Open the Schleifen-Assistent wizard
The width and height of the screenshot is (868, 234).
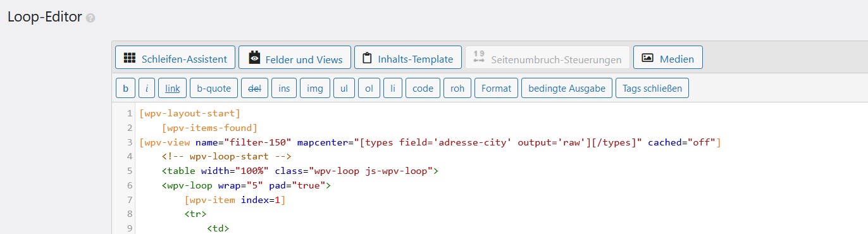coord(175,58)
